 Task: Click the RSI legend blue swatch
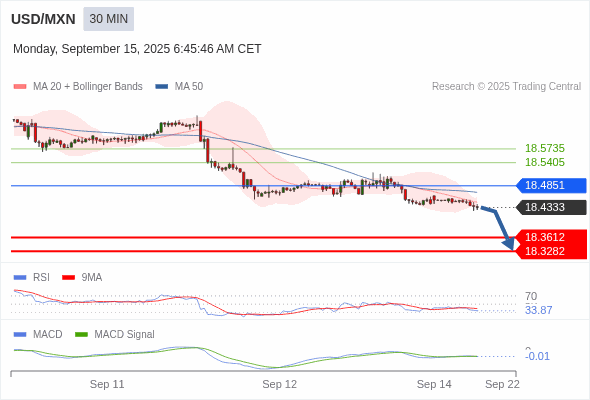click(20, 278)
